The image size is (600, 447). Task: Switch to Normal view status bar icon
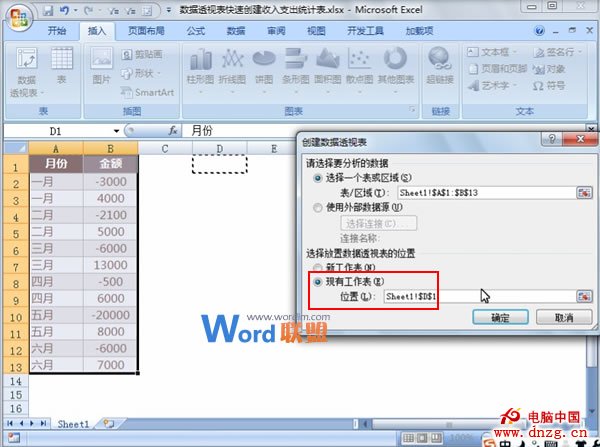(x=409, y=437)
